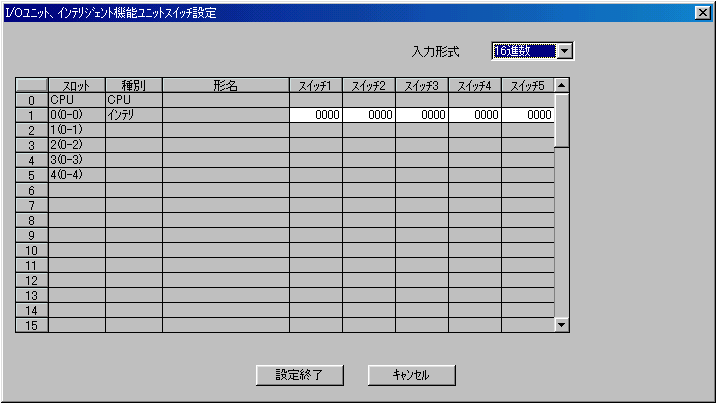
Task: Open the 入力形式 dropdown list
Action: click(564, 51)
